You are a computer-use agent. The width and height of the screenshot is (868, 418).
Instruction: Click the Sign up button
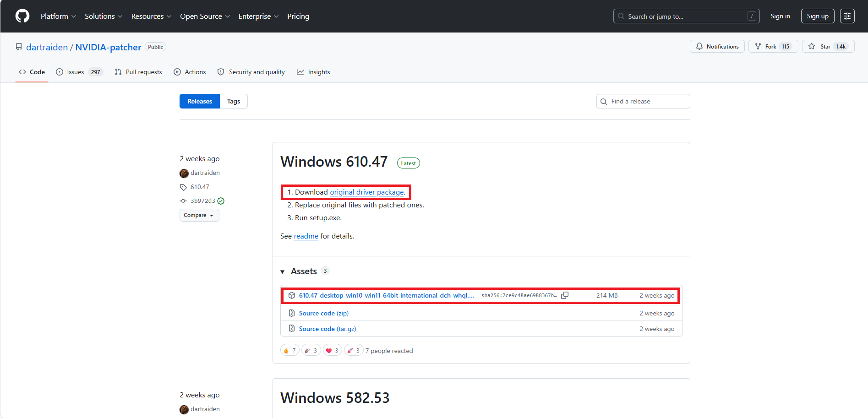point(818,16)
